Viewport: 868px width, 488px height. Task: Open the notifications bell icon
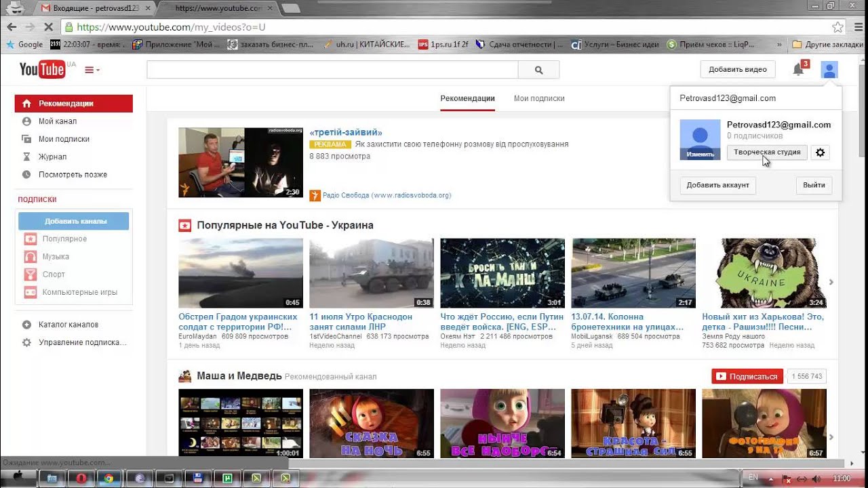(x=799, y=69)
